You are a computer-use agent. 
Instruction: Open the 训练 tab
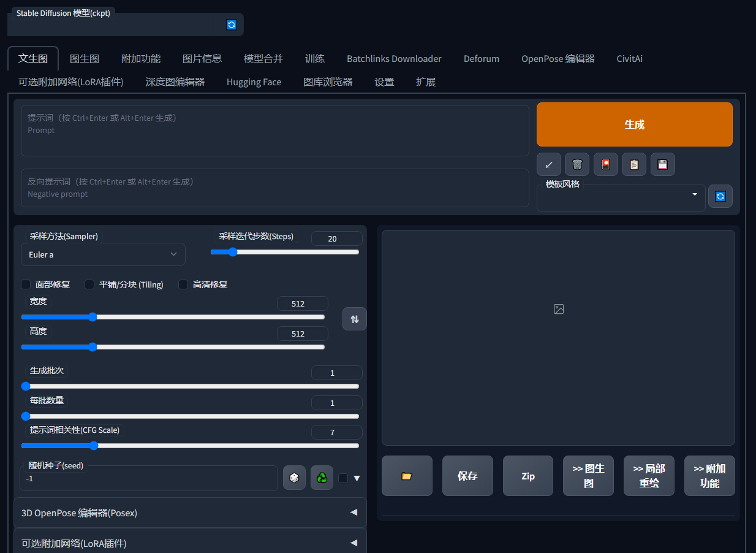(315, 59)
